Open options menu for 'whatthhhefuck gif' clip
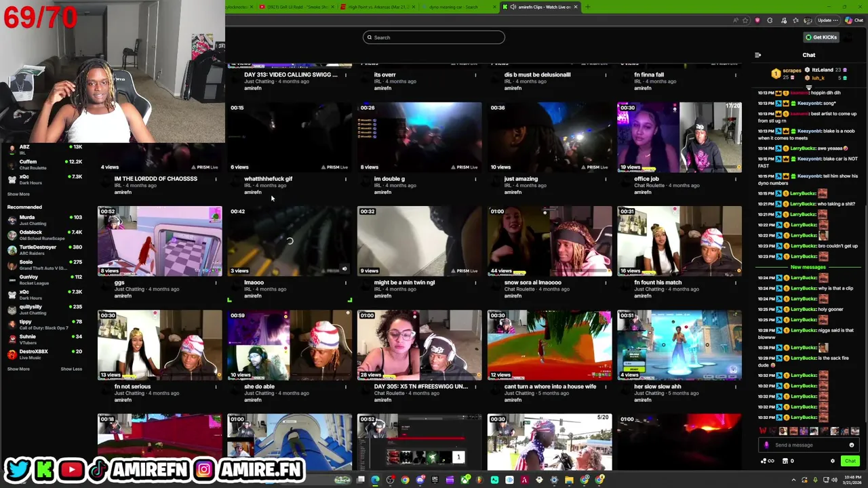The image size is (868, 488). 345,180
